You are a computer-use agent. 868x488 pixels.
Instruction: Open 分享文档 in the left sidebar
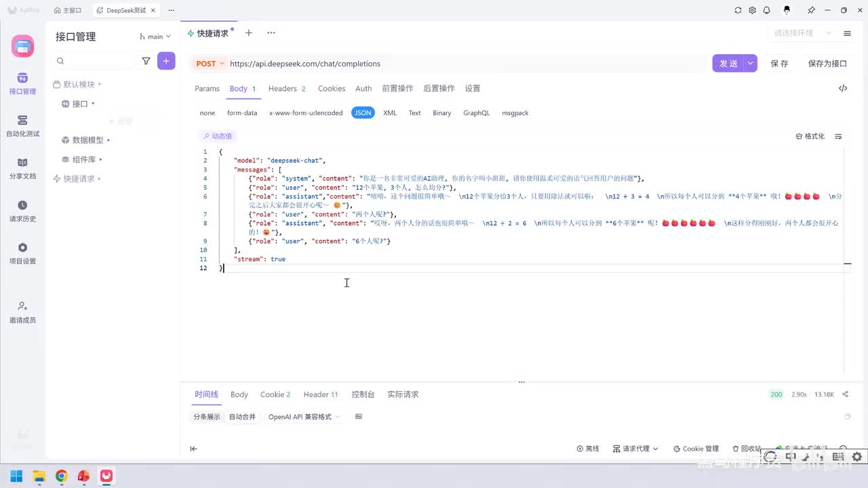(x=22, y=168)
